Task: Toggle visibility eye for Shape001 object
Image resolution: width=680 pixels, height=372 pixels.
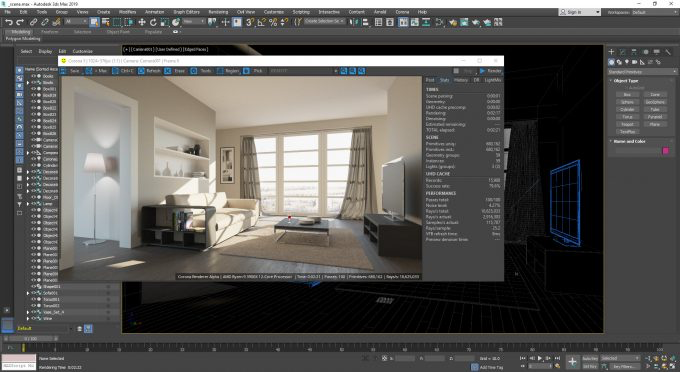Action: click(33, 287)
